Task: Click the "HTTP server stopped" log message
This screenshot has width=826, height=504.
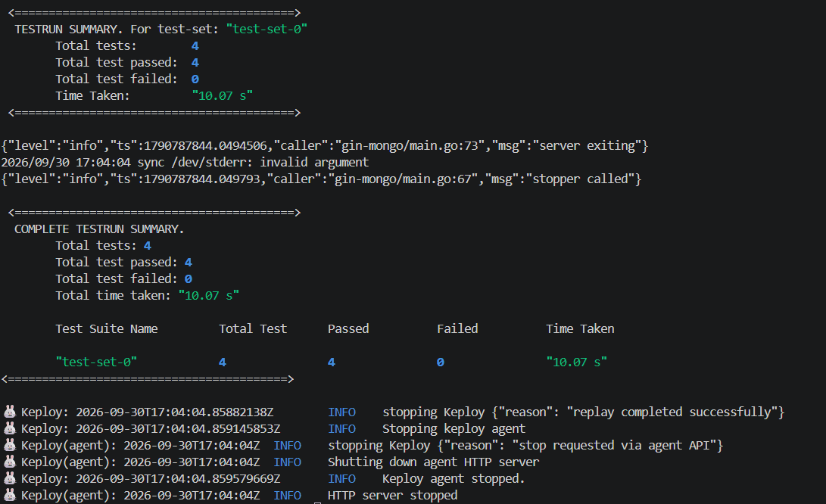Action: (x=392, y=495)
